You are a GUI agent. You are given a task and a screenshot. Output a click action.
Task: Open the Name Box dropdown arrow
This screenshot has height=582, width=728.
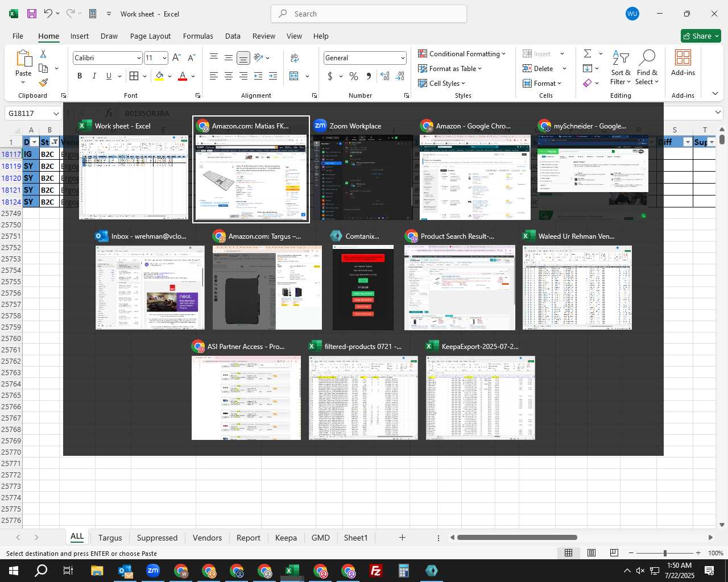pyautogui.click(x=56, y=113)
